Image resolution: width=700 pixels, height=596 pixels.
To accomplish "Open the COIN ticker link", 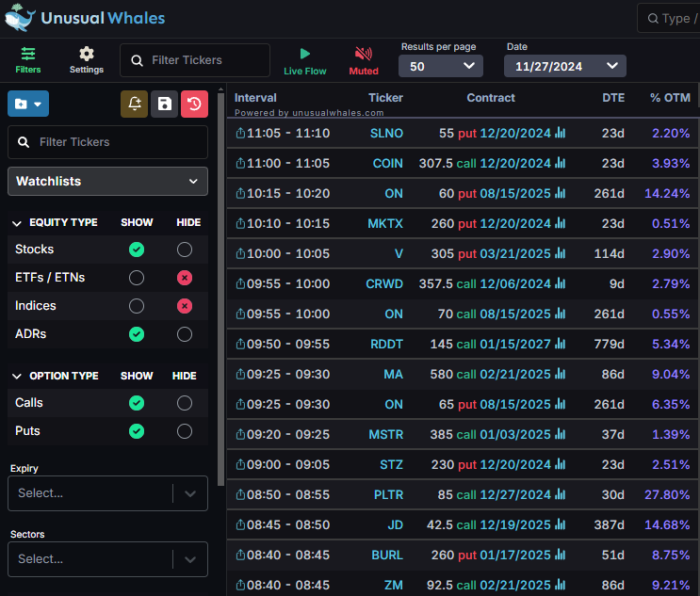I will 387,163.
